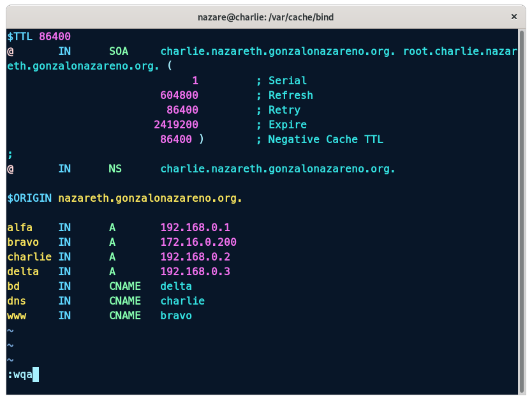Click the IP address 192.168.0.1
This screenshot has height=401, width=532.
(195, 227)
